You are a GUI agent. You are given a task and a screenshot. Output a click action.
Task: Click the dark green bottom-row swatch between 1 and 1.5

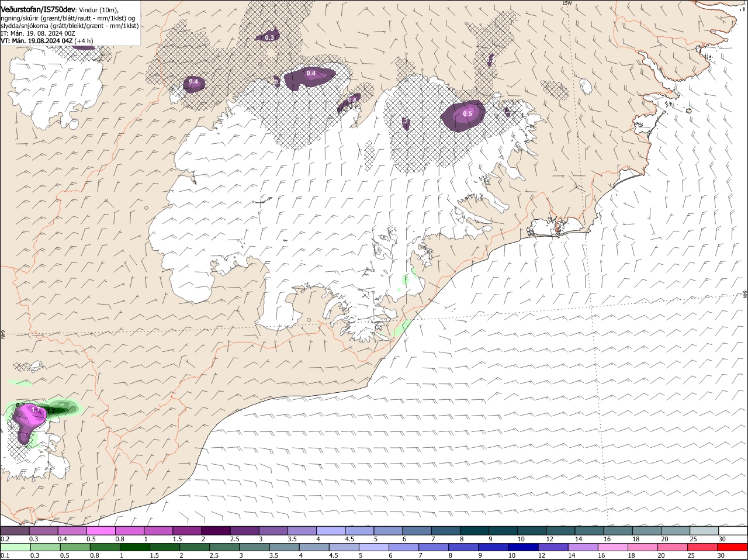(x=135, y=547)
